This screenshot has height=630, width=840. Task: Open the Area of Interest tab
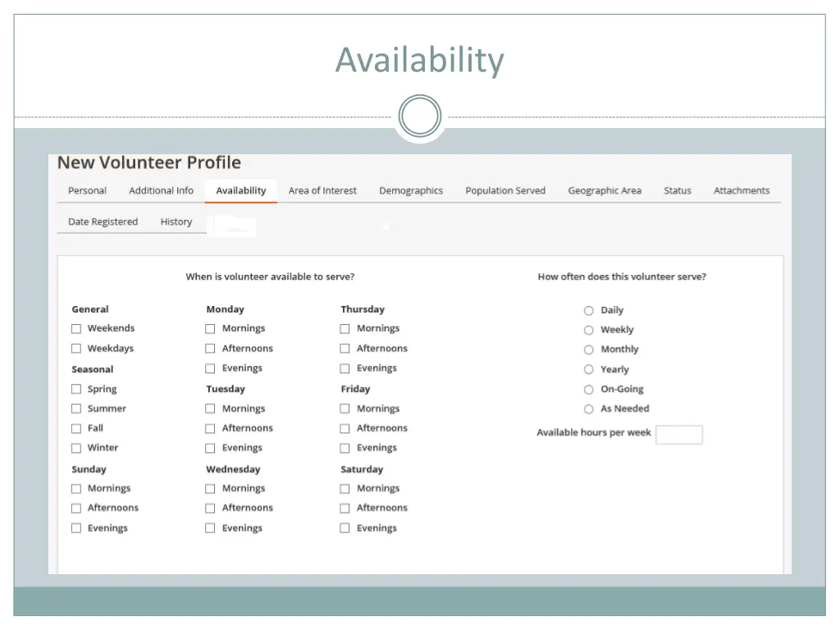pos(322,190)
